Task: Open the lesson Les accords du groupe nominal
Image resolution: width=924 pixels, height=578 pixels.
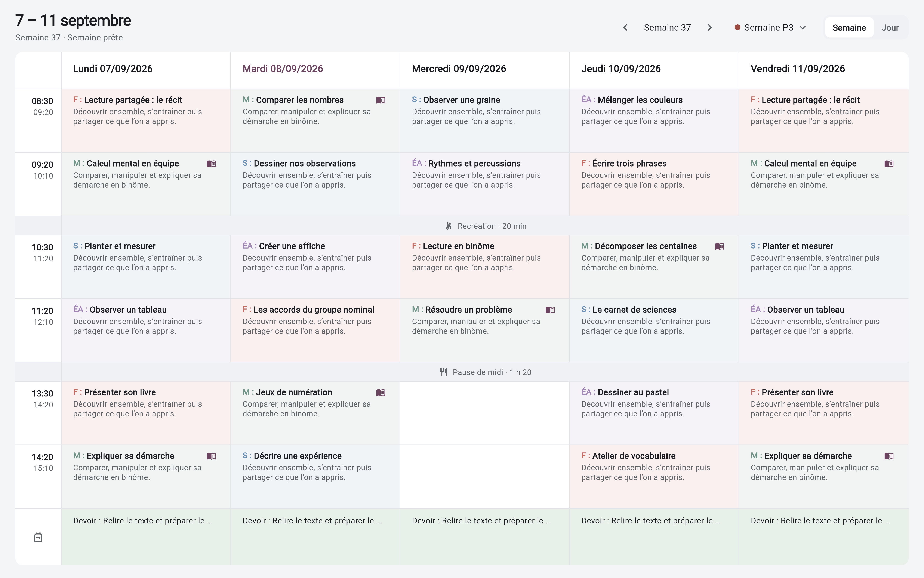Action: 315,330
